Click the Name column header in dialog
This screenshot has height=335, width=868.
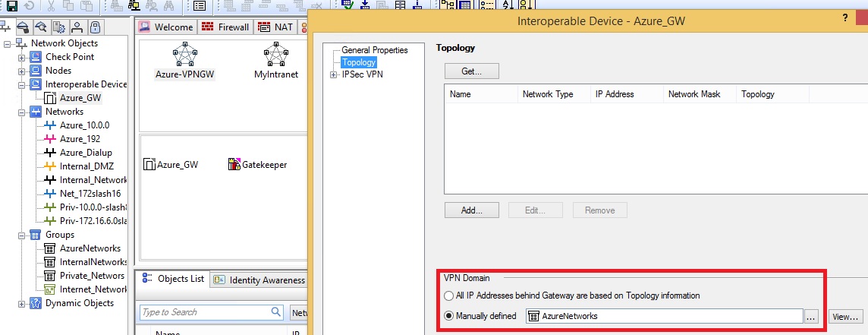coord(480,94)
